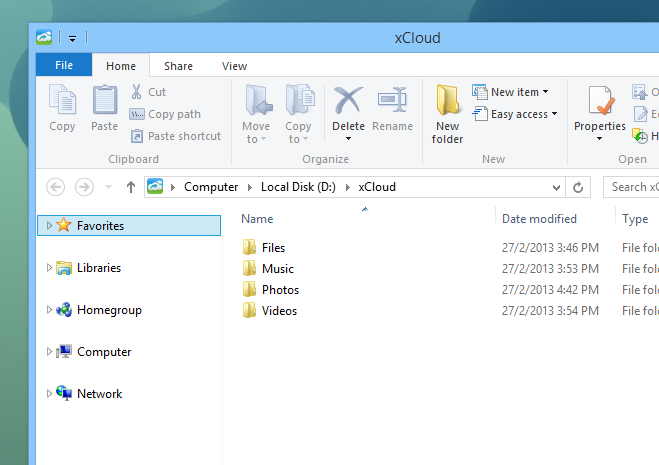Select the Videos folder
The image size is (659, 465).
pyautogui.click(x=270, y=311)
